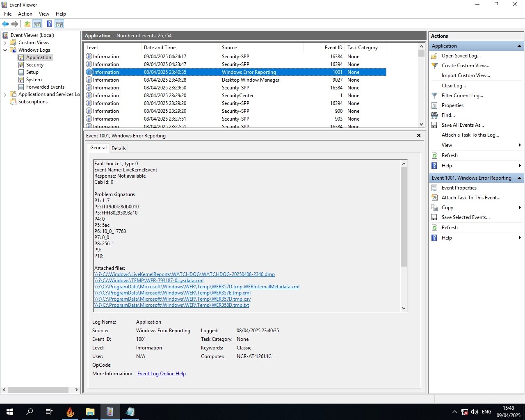Collapse the Application section in Actions pane
525x420 pixels.
519,46
